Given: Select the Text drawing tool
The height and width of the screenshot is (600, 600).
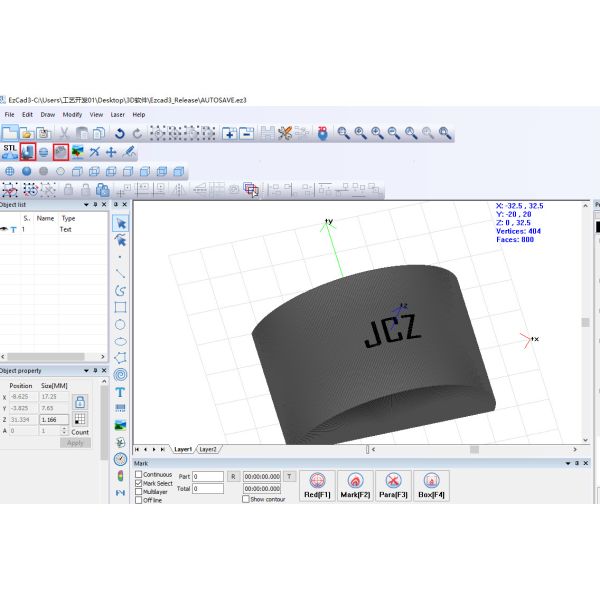Looking at the screenshot, I should coord(120,392).
